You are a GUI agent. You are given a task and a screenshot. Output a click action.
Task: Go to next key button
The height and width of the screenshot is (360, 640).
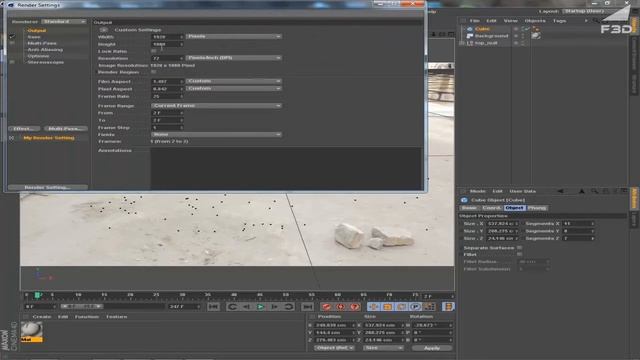(x=288, y=307)
